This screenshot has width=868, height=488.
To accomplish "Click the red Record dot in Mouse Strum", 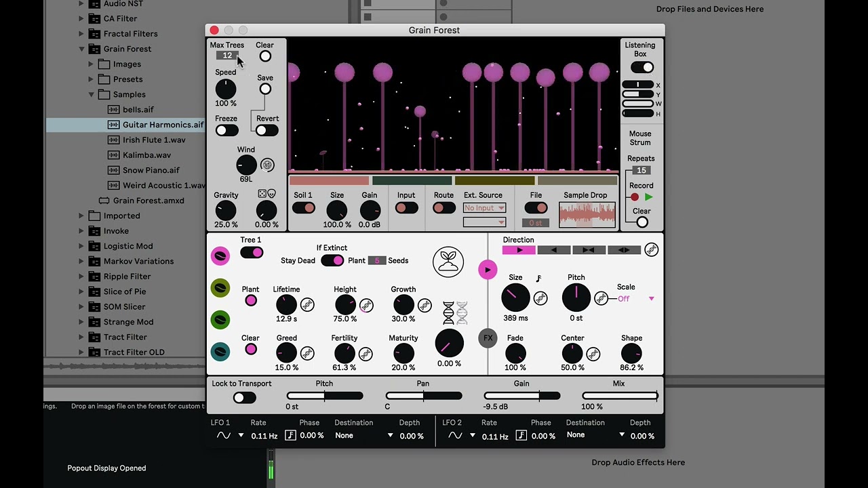I will tap(635, 197).
